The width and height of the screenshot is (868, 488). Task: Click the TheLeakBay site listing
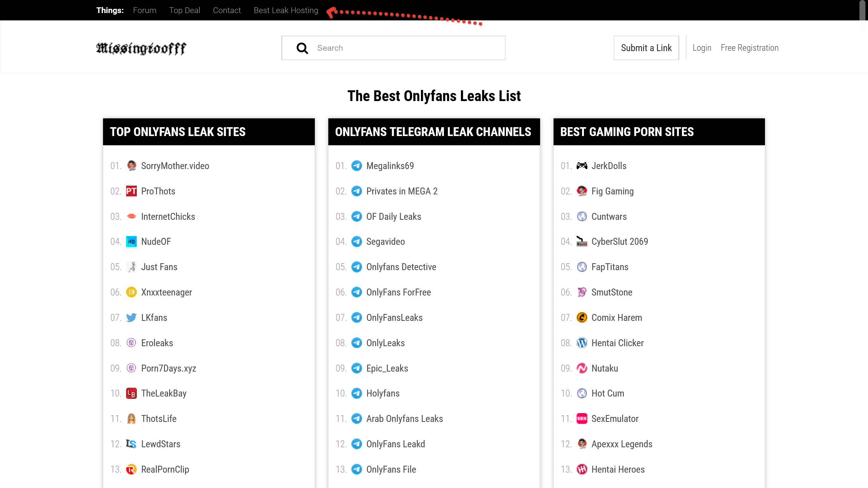coord(164,393)
